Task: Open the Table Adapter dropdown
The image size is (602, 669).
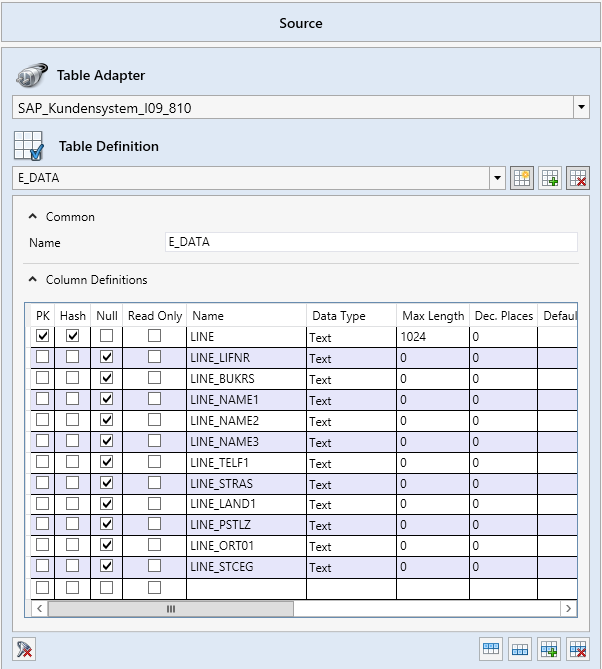Action: pyautogui.click(x=582, y=107)
